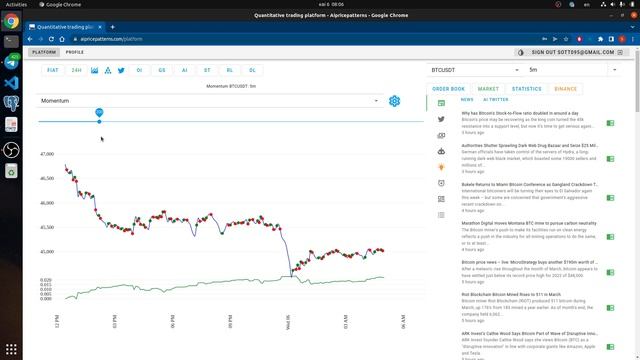Image resolution: width=640 pixels, height=360 pixels.
Task: Click the list-card sidebar icon below alarm
Action: 441,199
